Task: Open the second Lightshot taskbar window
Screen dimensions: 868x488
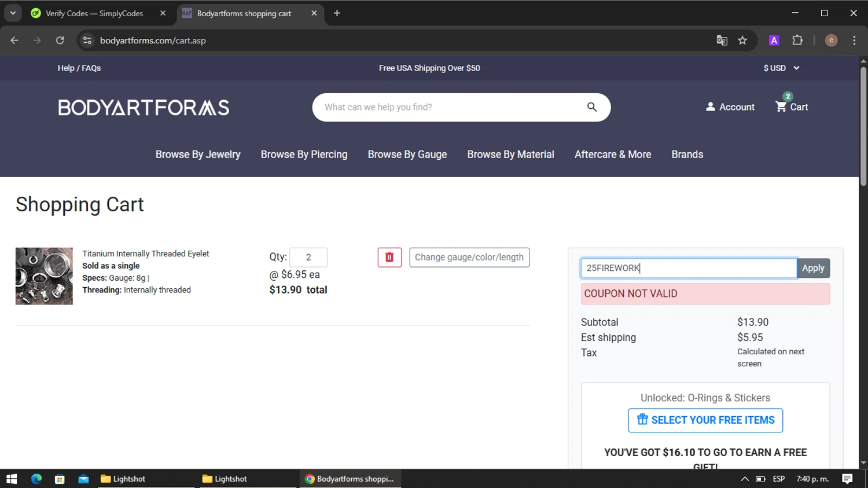Action: [x=248, y=479]
